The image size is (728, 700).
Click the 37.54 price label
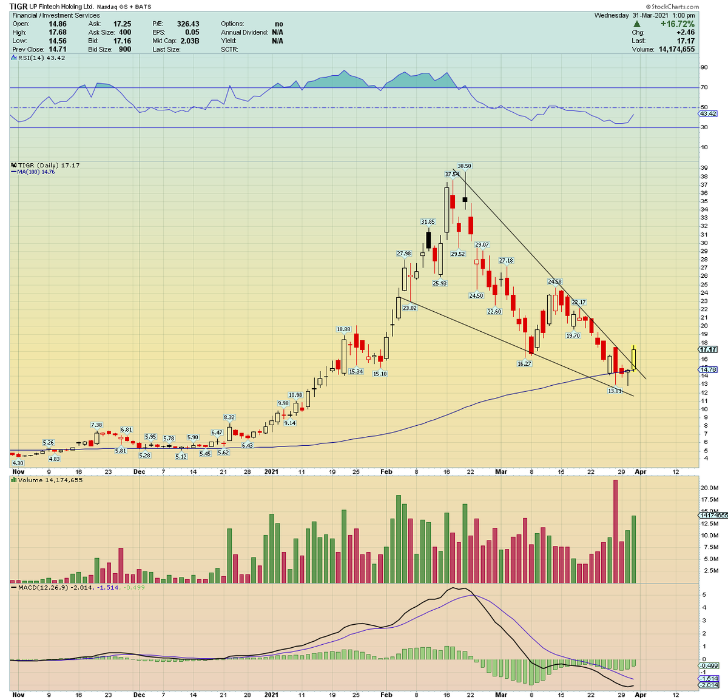[452, 174]
